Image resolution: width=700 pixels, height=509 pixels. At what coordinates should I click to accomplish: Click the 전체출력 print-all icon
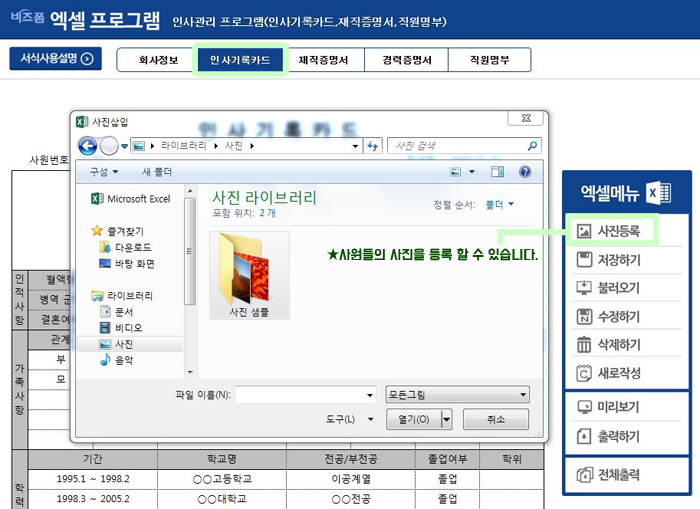pos(584,475)
